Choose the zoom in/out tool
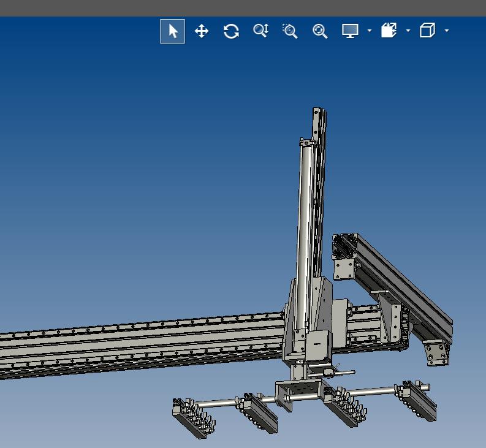 coord(260,31)
